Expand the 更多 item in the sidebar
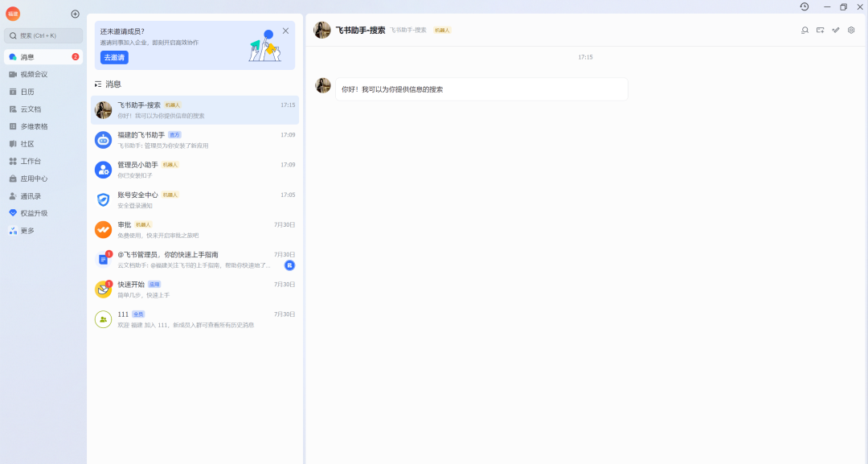Image resolution: width=868 pixels, height=464 pixels. click(27, 231)
